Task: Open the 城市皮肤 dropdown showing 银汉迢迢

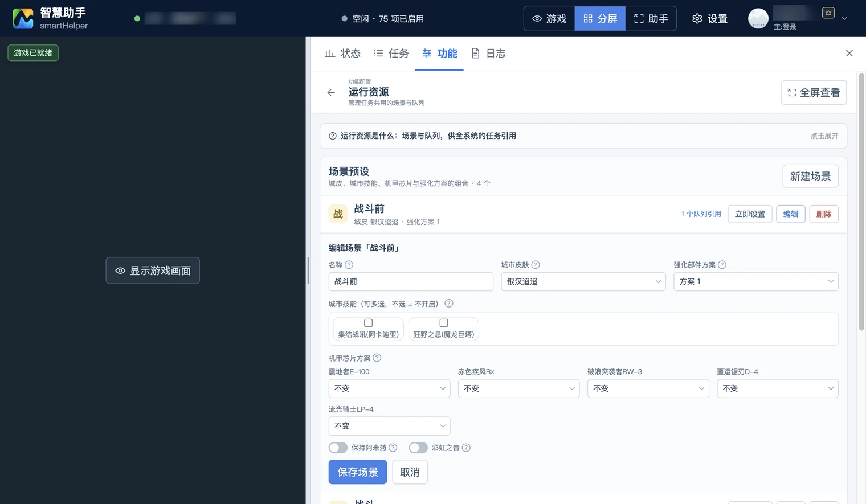Action: click(583, 281)
